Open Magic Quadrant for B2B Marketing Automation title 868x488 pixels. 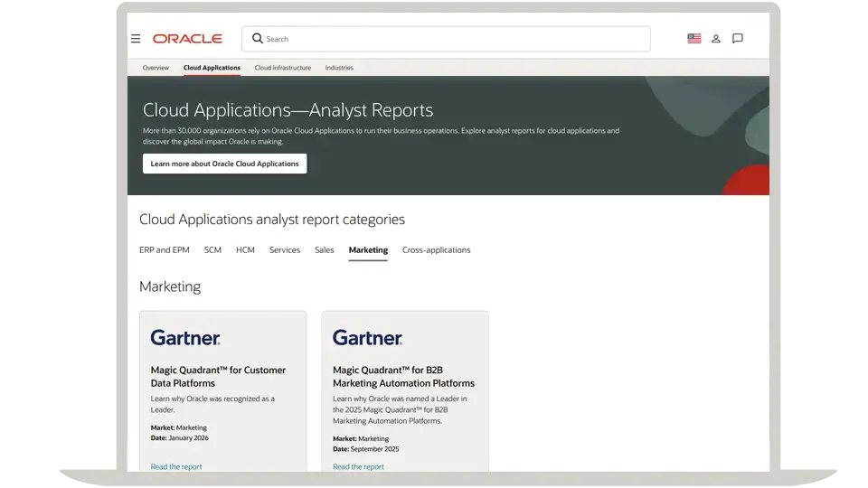tap(403, 376)
